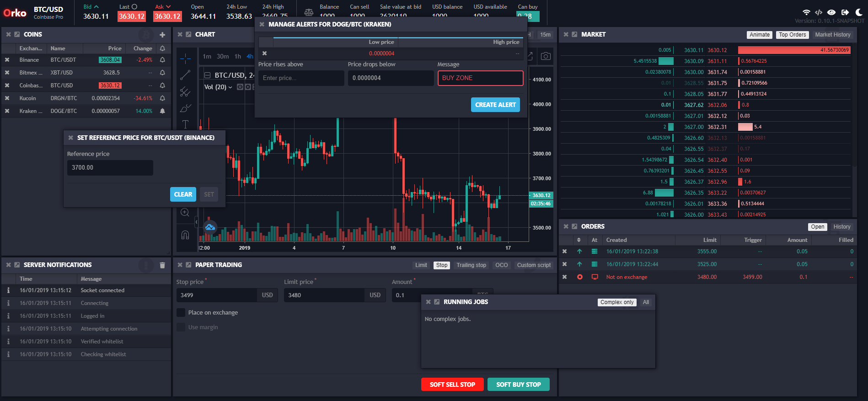Viewport: 868px width, 401px height.
Task: Remove Bitmex XBT/USD from coins list
Action: 7,73
